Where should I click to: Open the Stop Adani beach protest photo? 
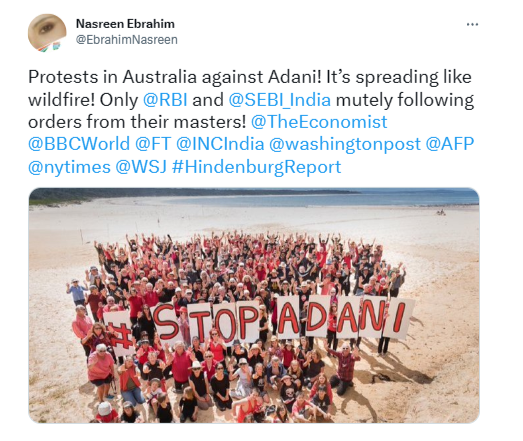(254, 306)
